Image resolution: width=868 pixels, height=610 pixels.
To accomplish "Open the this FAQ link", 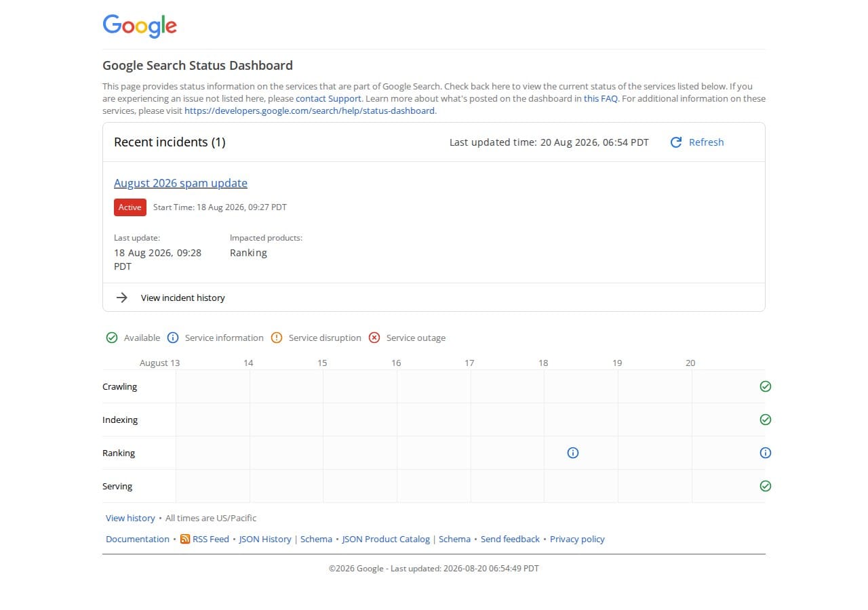I will [601, 98].
